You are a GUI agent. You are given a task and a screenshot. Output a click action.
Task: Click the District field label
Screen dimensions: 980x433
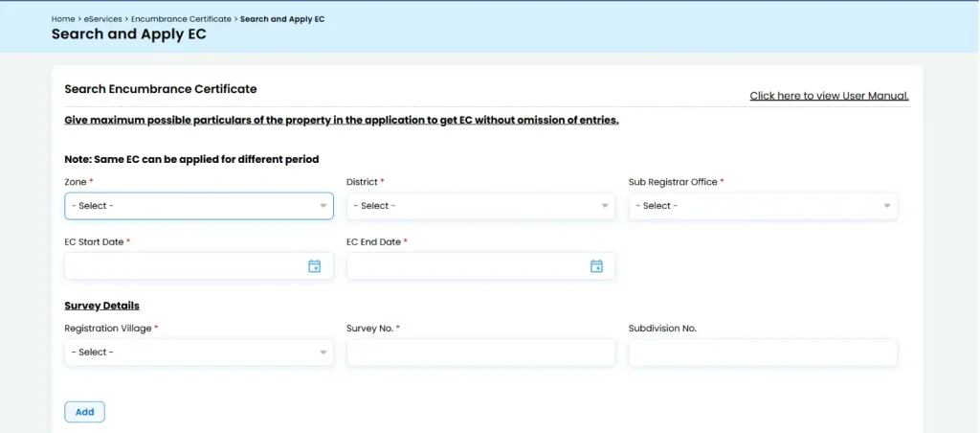click(362, 181)
